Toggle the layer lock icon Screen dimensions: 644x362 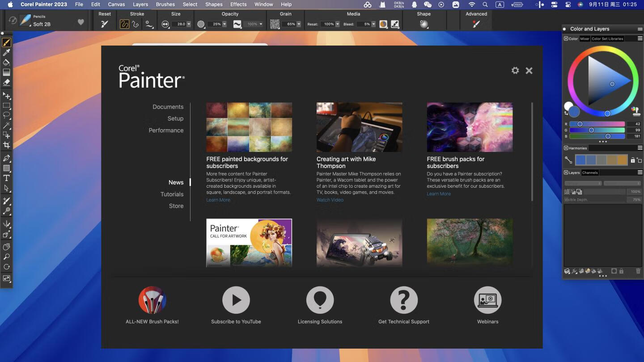click(622, 271)
